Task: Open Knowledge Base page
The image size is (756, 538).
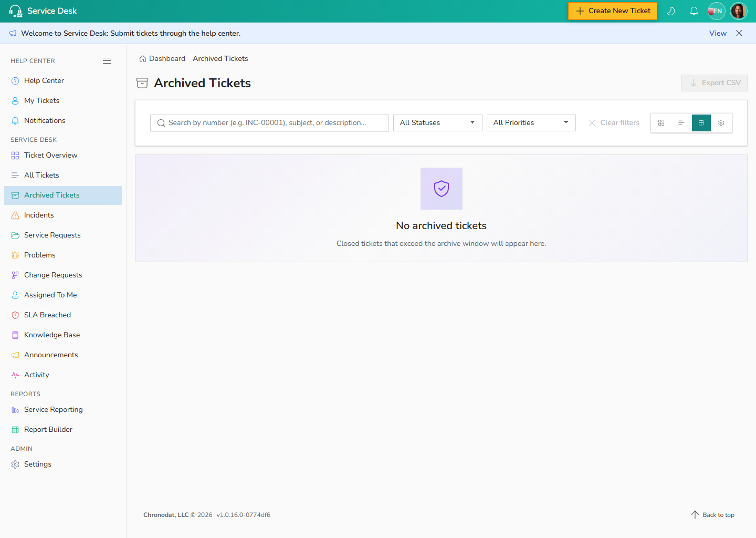Action: click(x=63, y=335)
